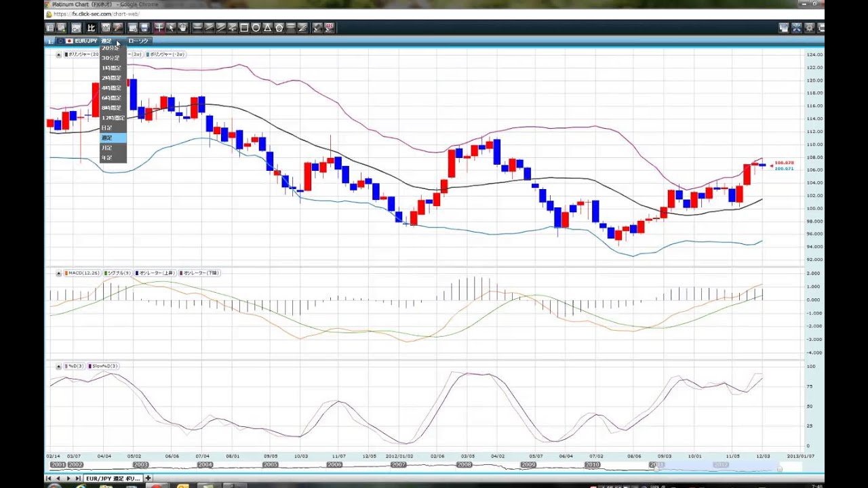Screen dimensions: 868x488
Task: Toggle the ボリンジャー(-2σ) band legend
Action: (x=166, y=54)
